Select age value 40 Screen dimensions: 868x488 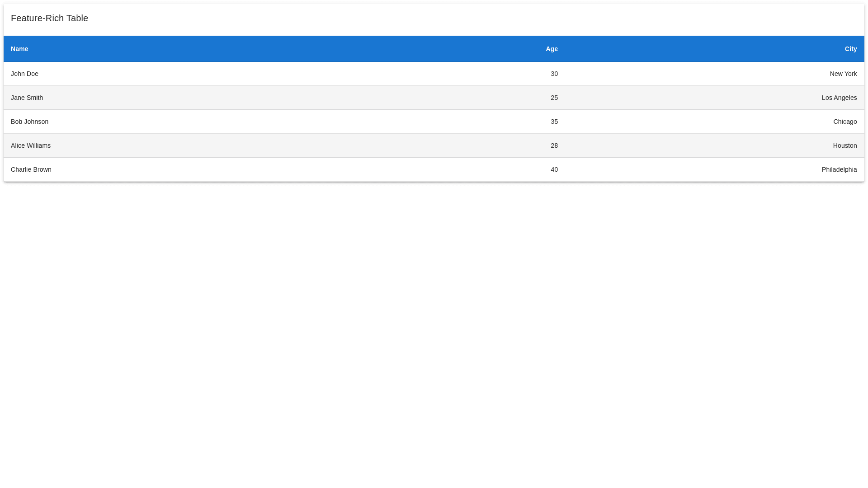(554, 169)
